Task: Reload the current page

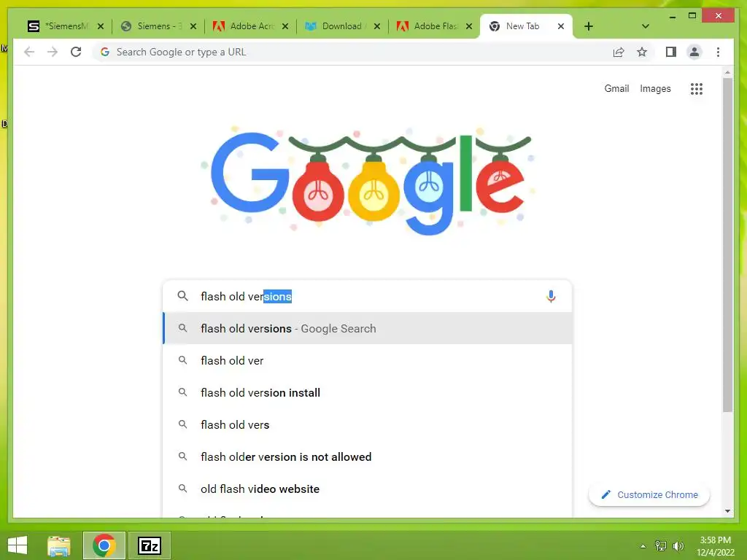Action: coord(76,52)
